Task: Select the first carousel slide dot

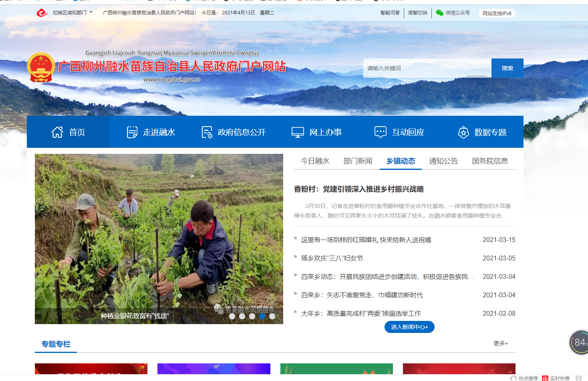Action: tap(232, 316)
